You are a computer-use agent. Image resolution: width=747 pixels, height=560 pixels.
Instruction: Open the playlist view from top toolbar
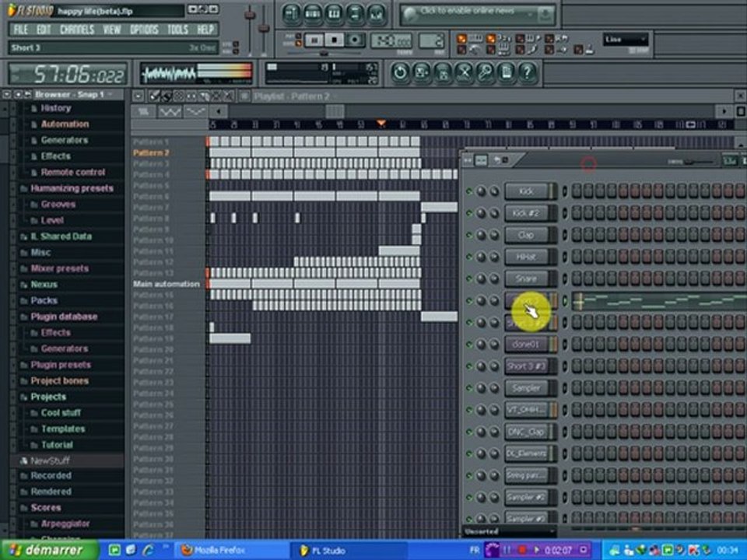tap(291, 14)
